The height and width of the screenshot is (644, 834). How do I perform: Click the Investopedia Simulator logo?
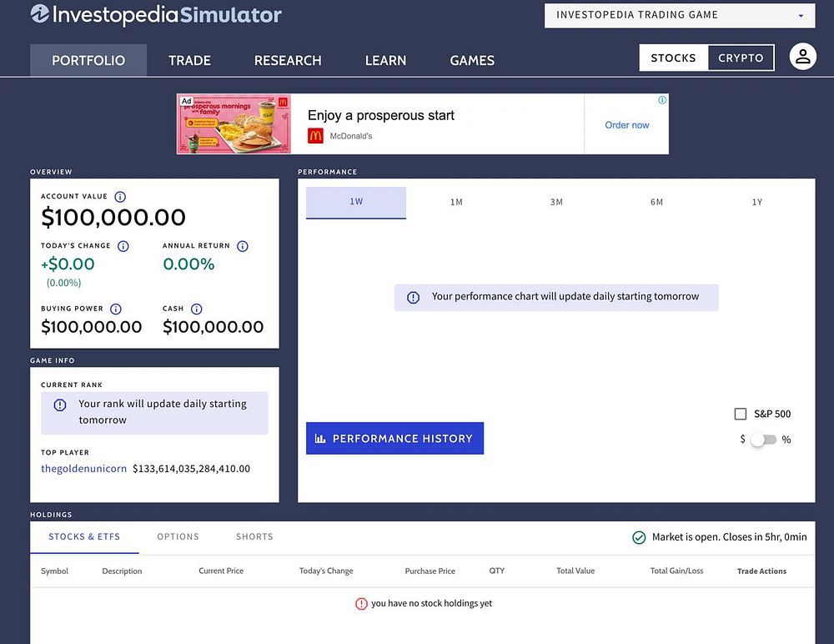(156, 14)
